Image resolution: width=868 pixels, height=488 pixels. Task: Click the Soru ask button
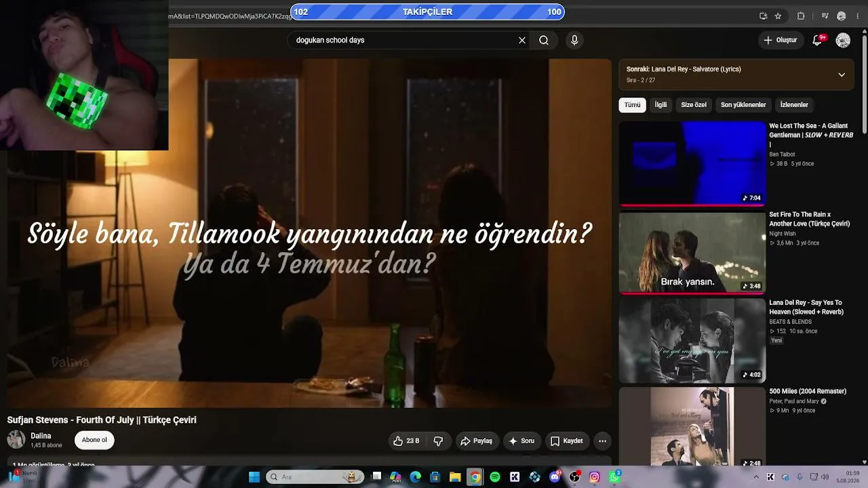pos(521,441)
